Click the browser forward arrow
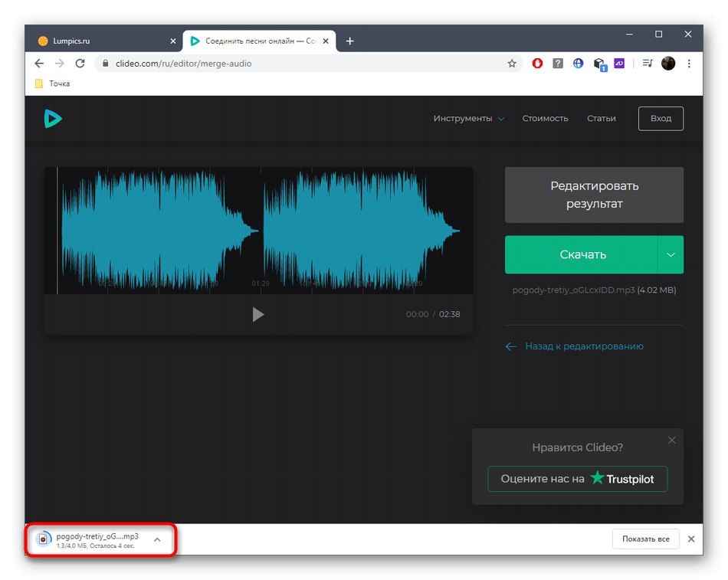 60,64
